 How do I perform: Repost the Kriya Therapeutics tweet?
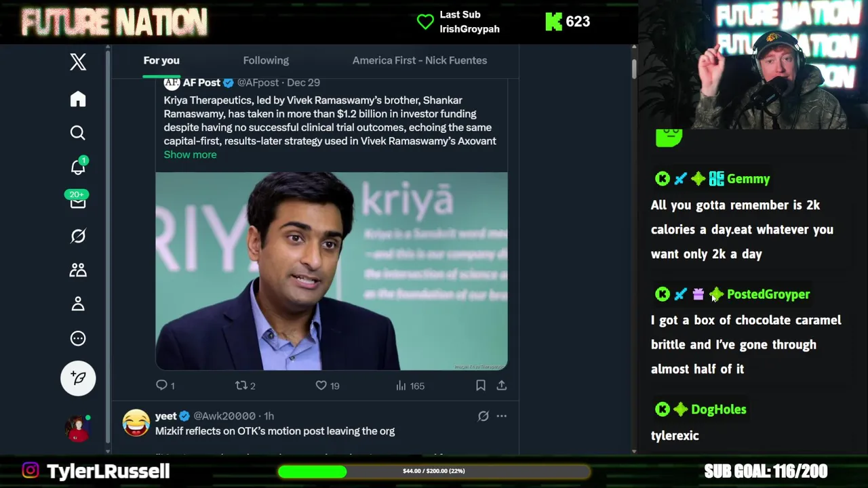click(x=241, y=386)
